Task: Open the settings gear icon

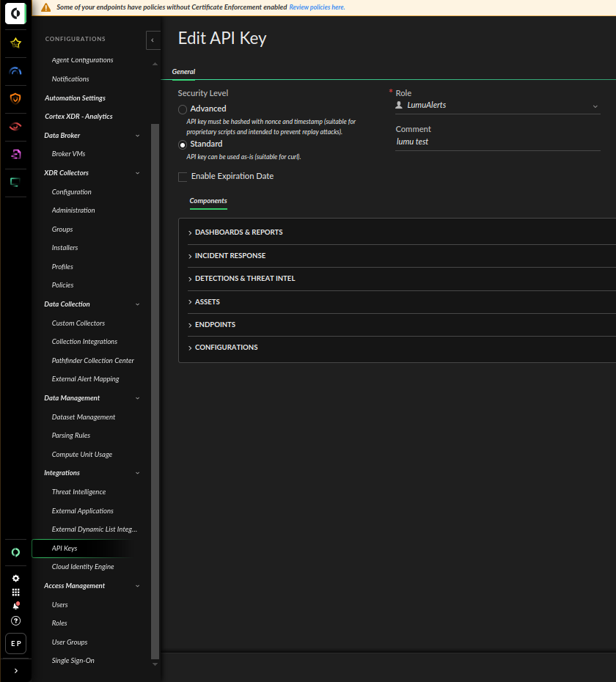Action: point(15,578)
